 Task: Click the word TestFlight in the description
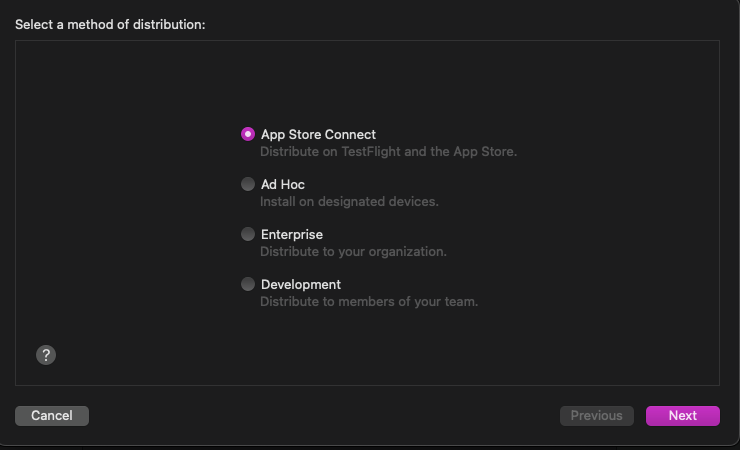coord(370,152)
